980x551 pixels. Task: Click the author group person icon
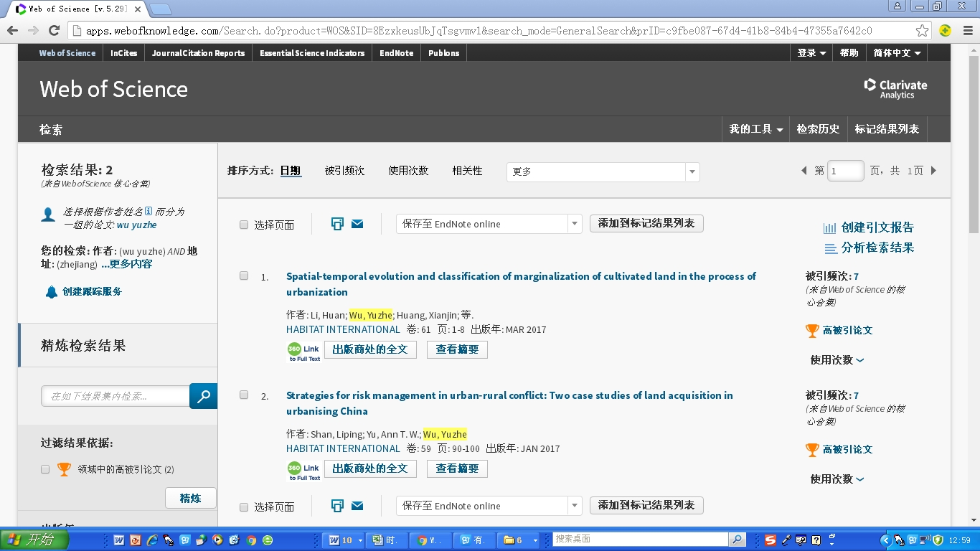coord(48,215)
